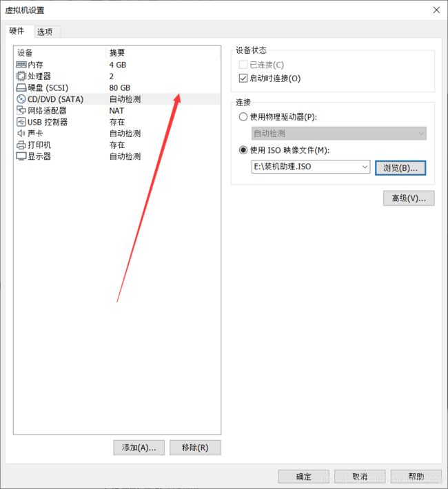Screen dimensions: 448x489
Task: Select the use ISO image file (使用 ISO 映像文件) radio button
Action: point(243,150)
